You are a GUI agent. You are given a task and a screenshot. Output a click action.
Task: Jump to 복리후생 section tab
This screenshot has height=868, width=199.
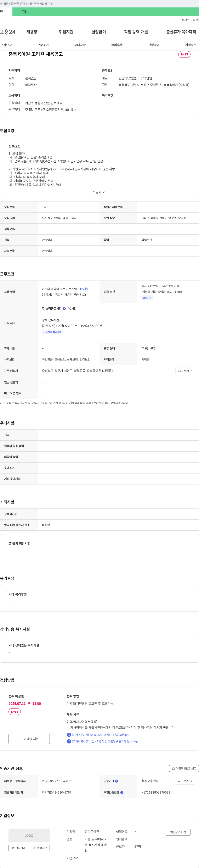coord(117,45)
